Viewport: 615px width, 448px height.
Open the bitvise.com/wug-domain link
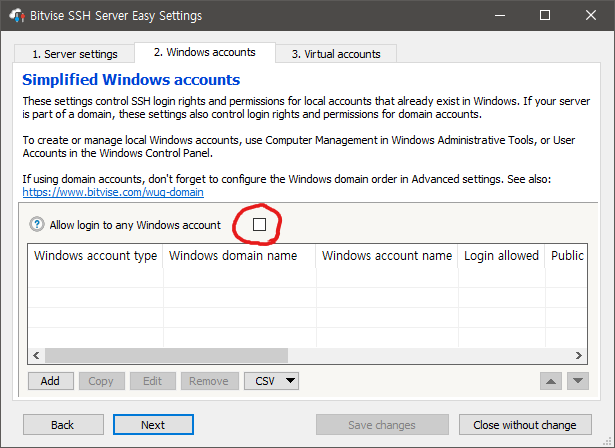(x=113, y=192)
